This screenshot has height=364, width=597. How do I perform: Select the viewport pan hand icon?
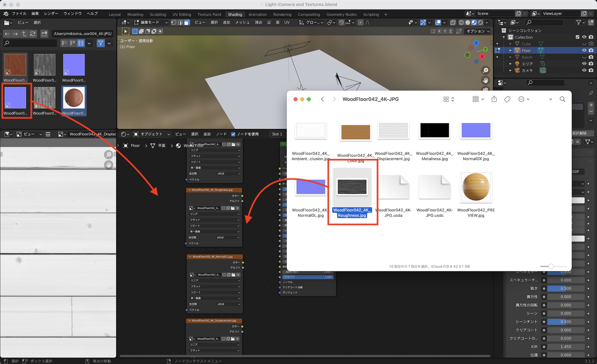pyautogui.click(x=486, y=80)
